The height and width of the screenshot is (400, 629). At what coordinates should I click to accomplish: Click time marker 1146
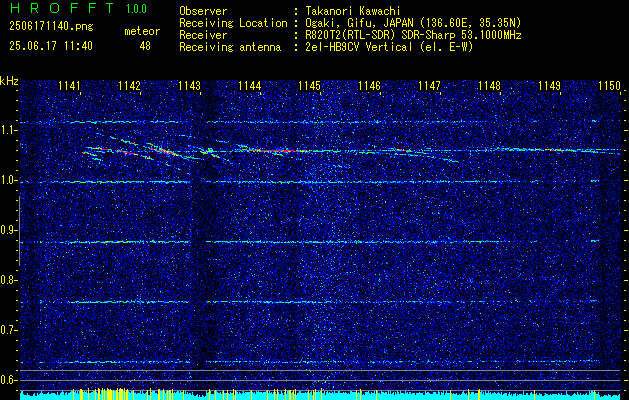369,85
